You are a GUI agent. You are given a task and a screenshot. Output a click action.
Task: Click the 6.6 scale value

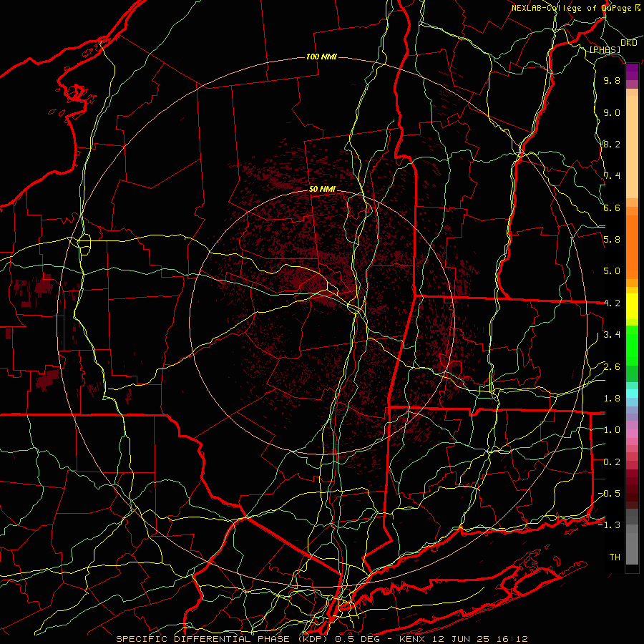click(612, 208)
